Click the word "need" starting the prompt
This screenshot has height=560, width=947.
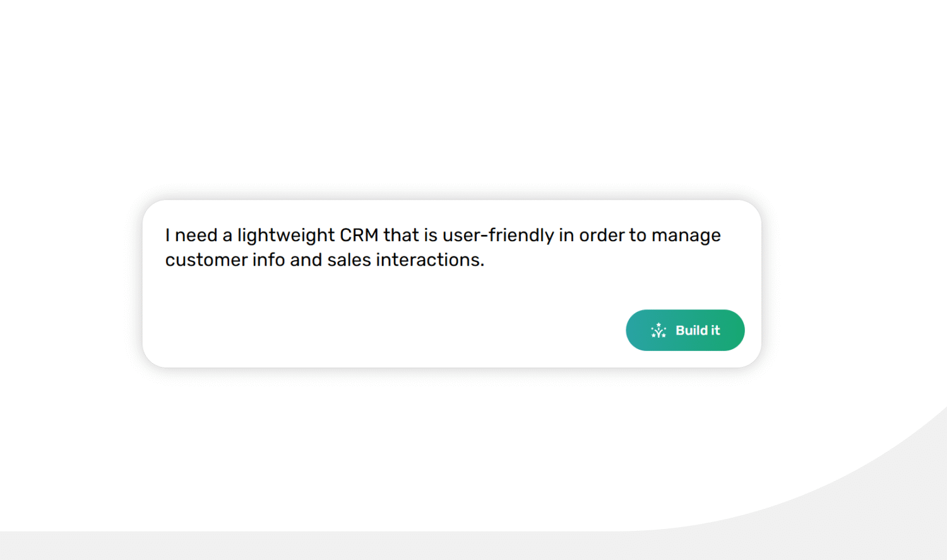click(196, 235)
